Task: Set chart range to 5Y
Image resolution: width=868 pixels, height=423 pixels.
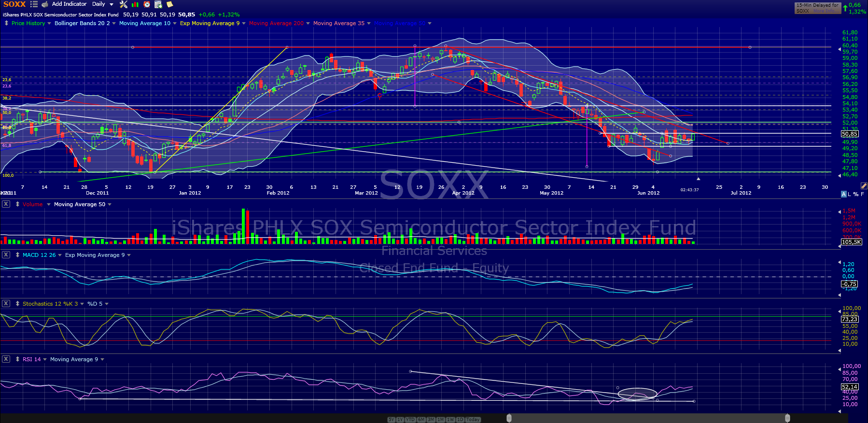Action: coord(391,420)
